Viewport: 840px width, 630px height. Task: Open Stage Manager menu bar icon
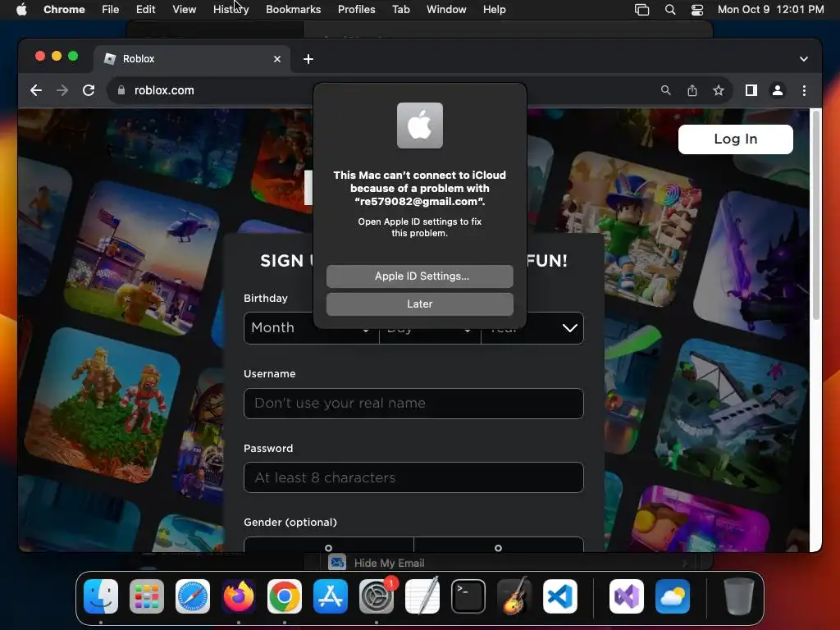[641, 9]
